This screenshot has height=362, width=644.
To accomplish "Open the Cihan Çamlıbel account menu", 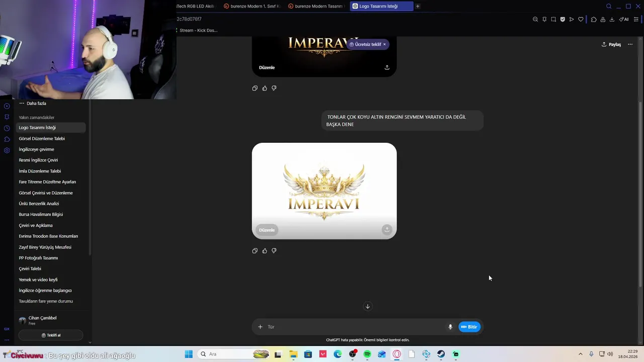I will [x=50, y=320].
